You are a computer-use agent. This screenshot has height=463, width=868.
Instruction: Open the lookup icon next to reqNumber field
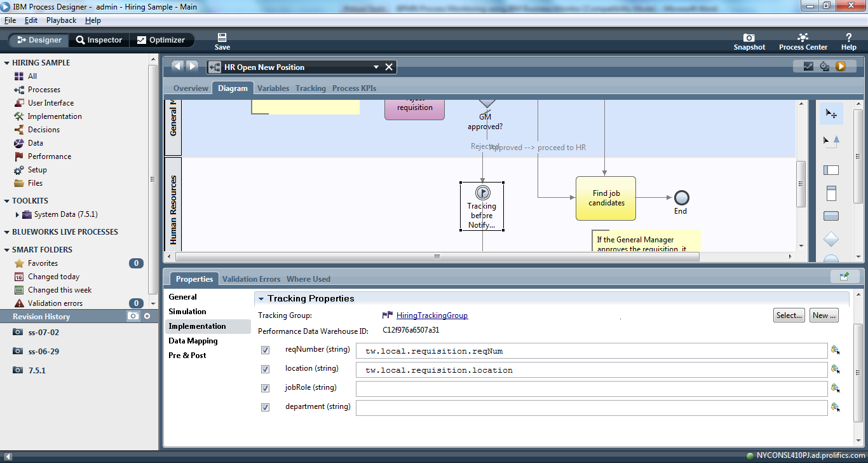point(836,350)
